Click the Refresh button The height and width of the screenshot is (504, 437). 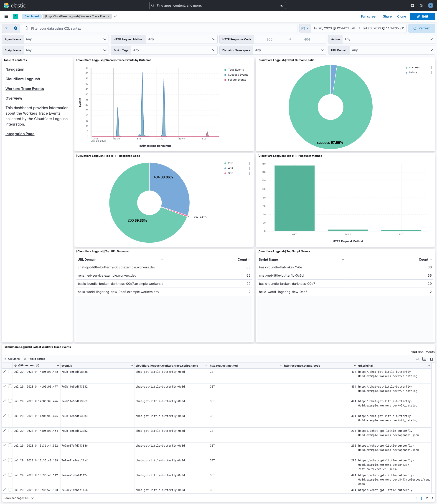(x=422, y=28)
